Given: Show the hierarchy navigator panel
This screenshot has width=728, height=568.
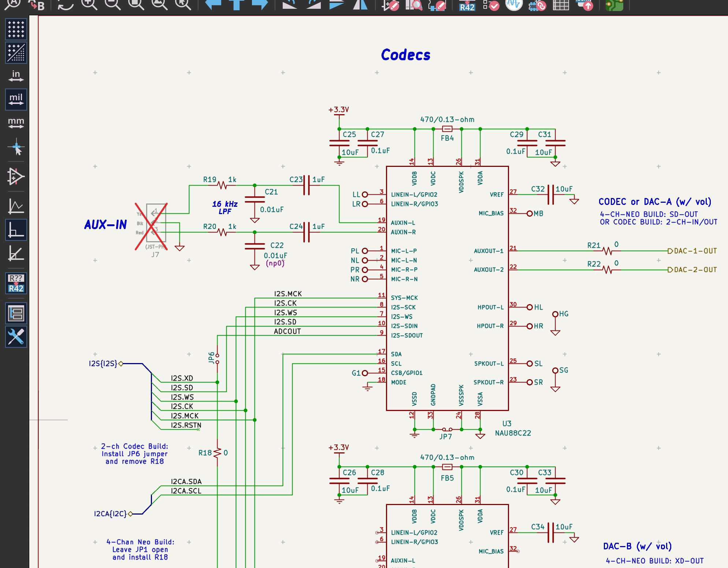Looking at the screenshot, I should 16,314.
